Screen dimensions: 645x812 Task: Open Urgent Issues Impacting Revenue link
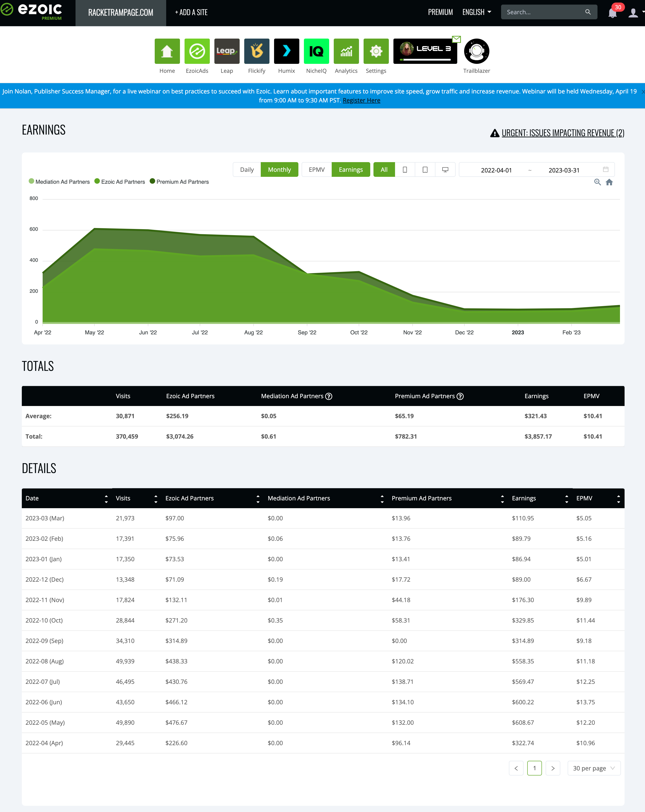[x=563, y=133]
